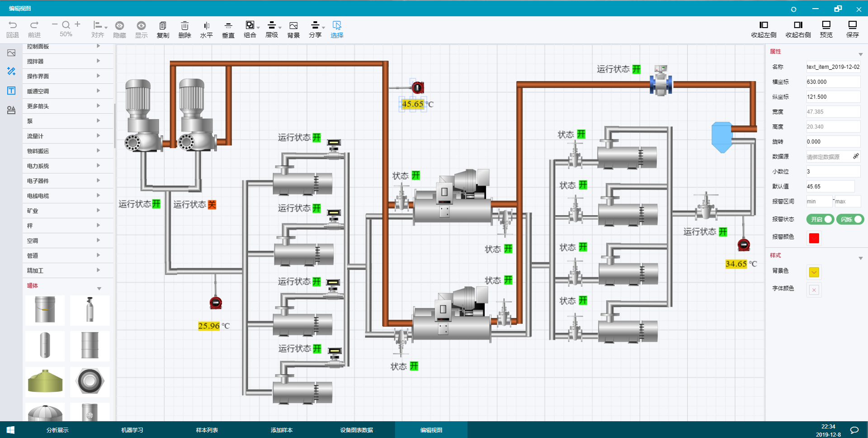Viewport: 868px width, 438px height.
Task: Open the 背景 background image tool
Action: 293,26
